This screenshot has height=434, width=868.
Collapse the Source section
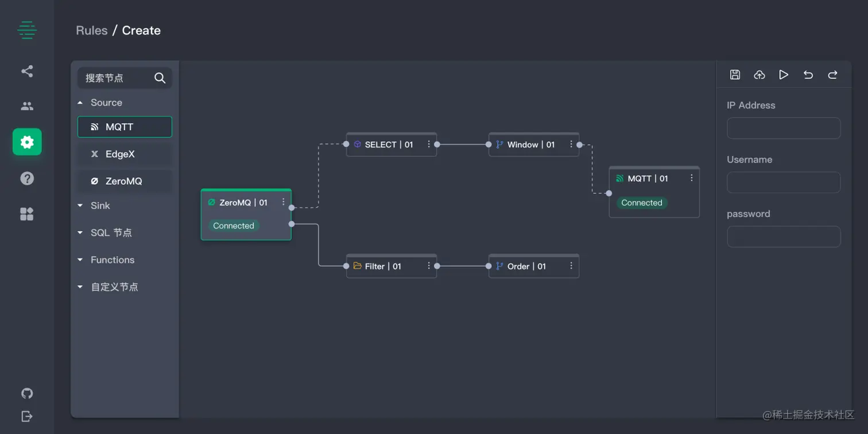pos(80,103)
